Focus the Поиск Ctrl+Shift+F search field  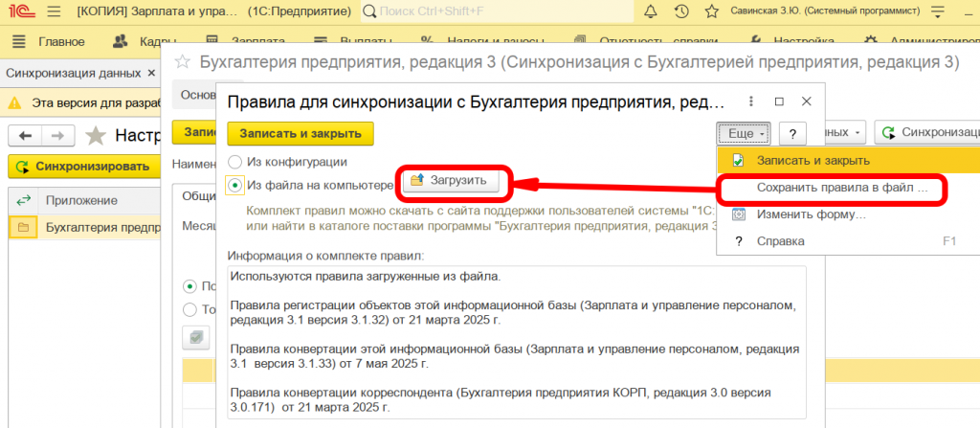497,11
